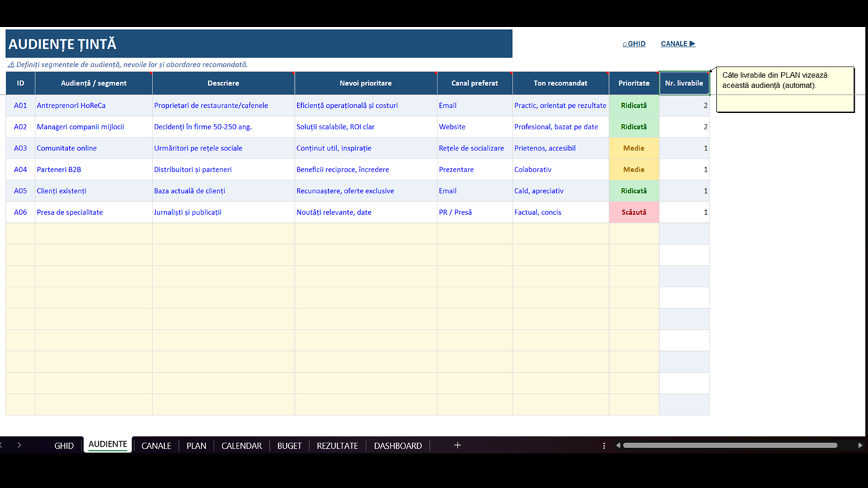Image resolution: width=868 pixels, height=488 pixels.
Task: Select the AUDIENTE sheet tab
Action: pos(108,445)
